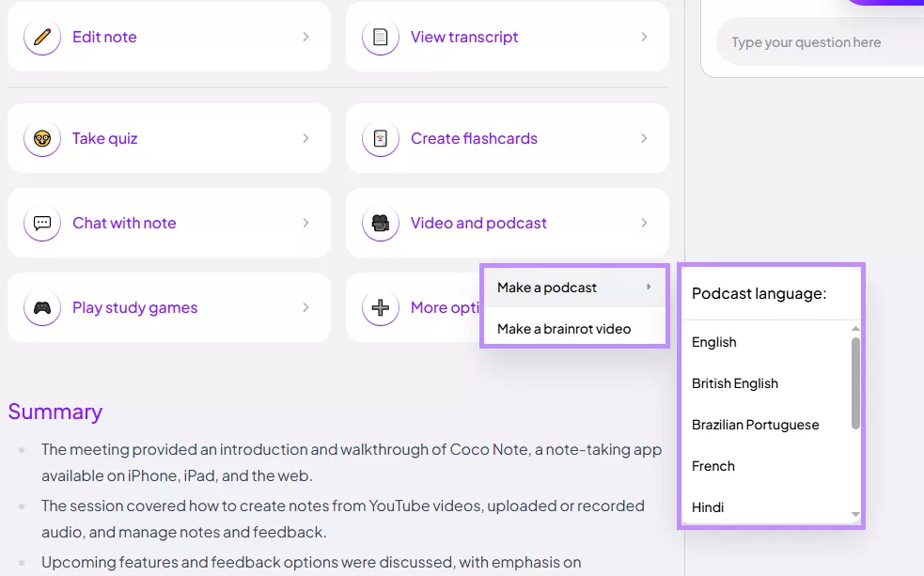Click the Take quiz emoji icon
This screenshot has width=924, height=576.
(x=41, y=138)
